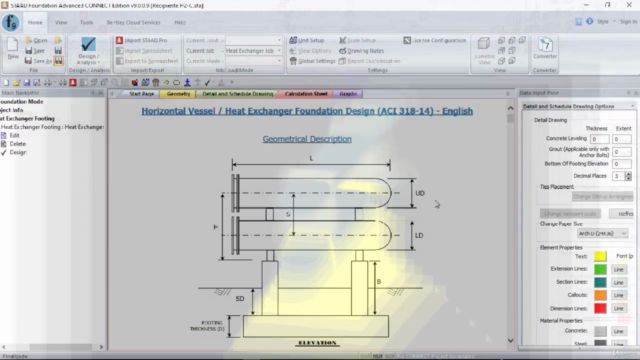This screenshot has width=640, height=360.
Task: Launch the Converter tool
Action: 545,48
